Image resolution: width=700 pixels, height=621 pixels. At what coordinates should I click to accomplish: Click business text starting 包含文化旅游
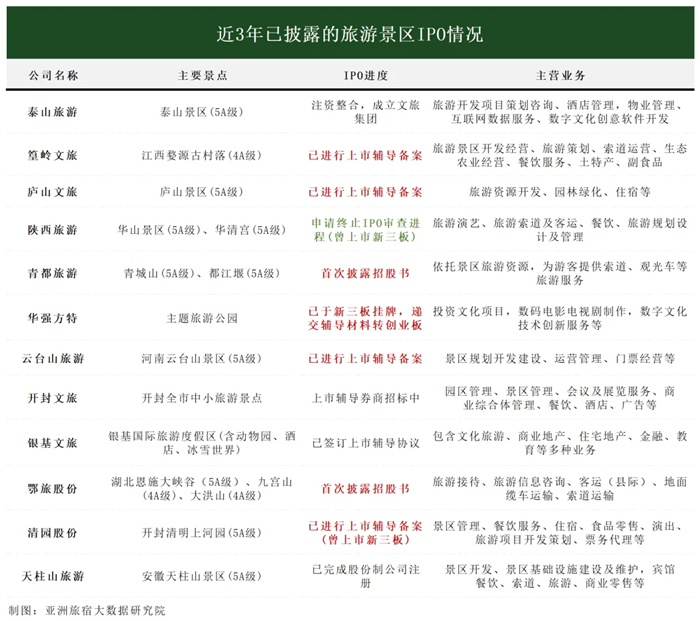click(x=560, y=443)
